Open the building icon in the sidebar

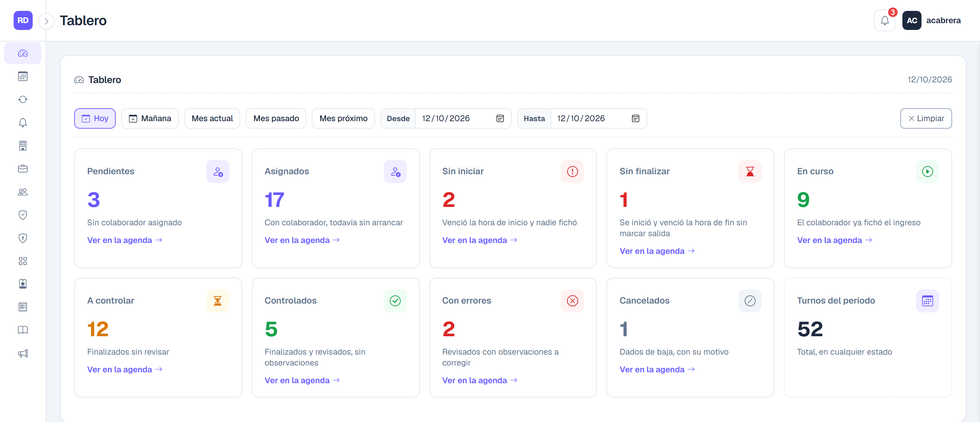point(23,146)
